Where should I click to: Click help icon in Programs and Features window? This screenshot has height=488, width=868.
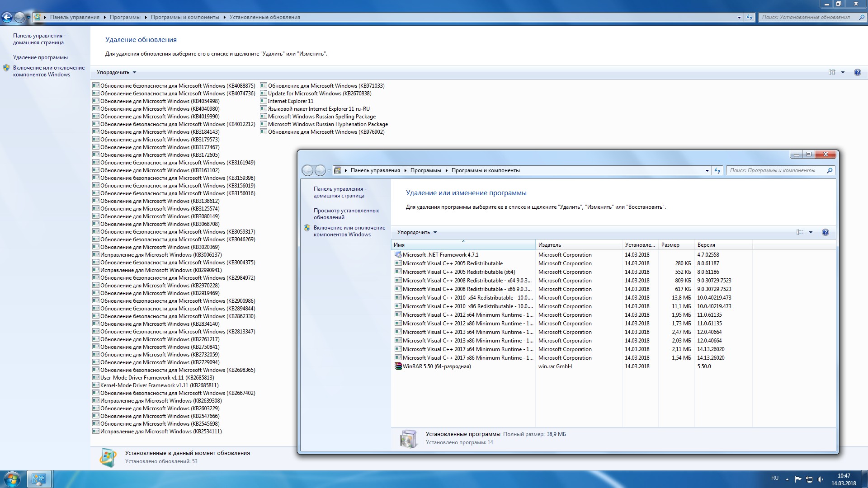[x=825, y=232]
